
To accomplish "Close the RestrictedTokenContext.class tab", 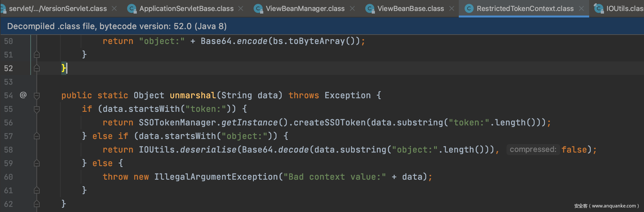I will coord(581,8).
